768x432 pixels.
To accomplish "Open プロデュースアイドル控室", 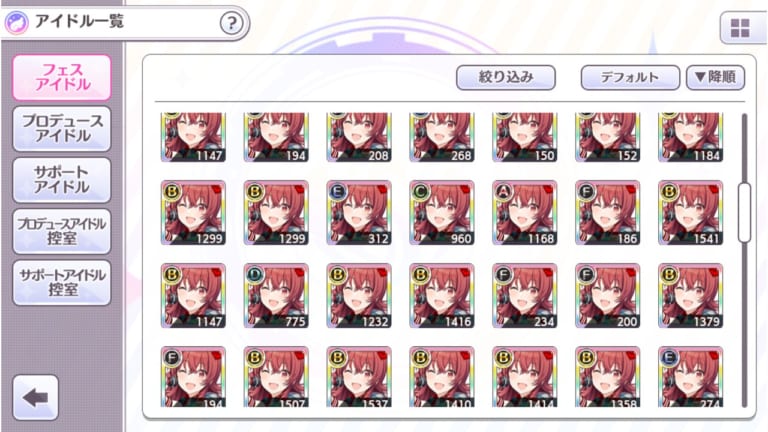I will 62,231.
